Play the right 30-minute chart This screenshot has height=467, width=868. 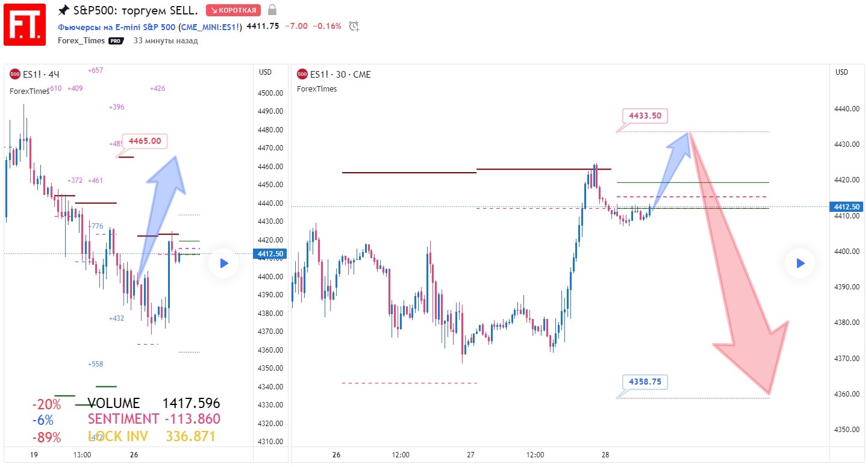tap(800, 263)
